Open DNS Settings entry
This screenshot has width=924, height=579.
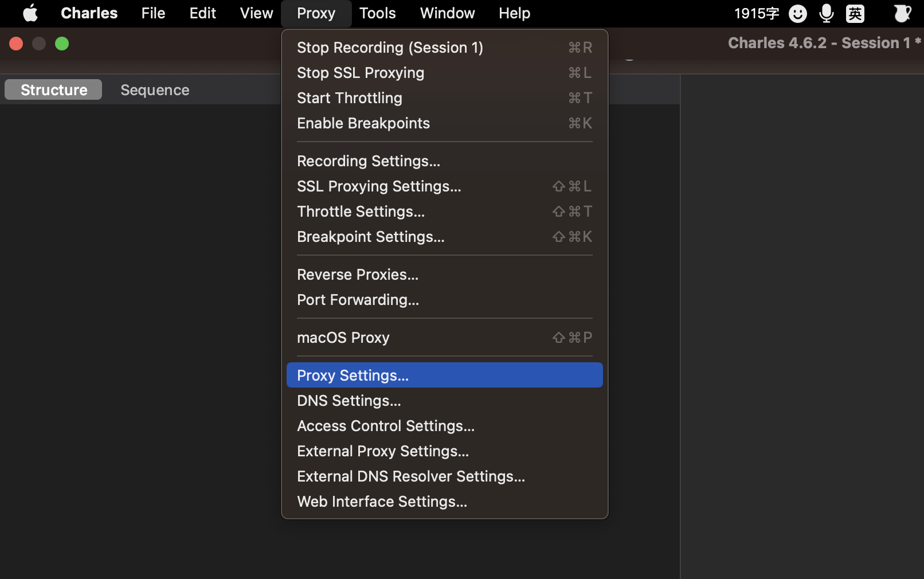pos(349,401)
